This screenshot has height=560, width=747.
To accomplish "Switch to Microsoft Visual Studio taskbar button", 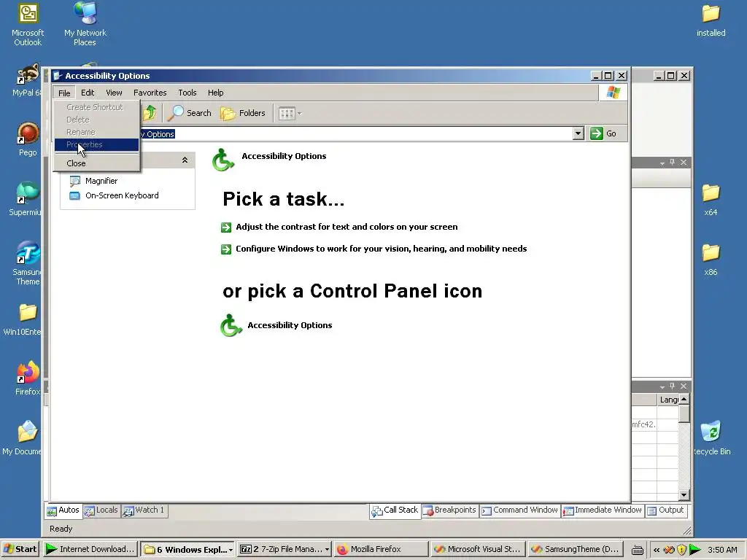I will pos(478,550).
